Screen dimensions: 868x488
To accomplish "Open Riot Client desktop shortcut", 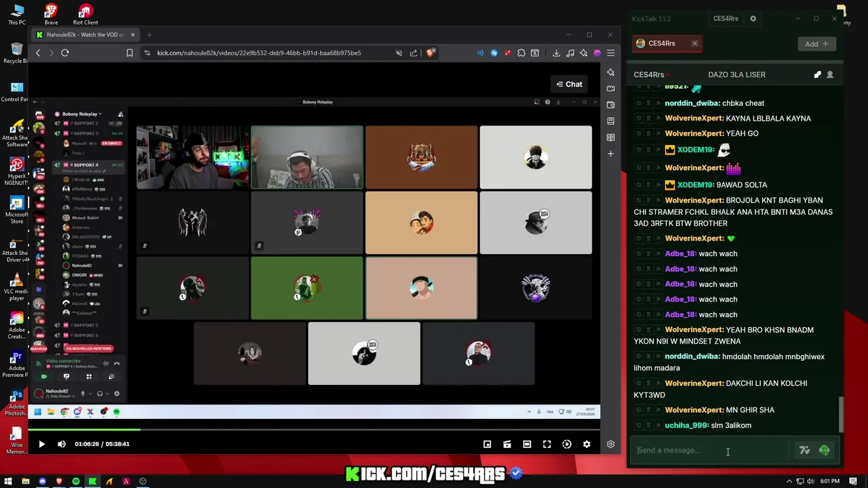I will (85, 14).
